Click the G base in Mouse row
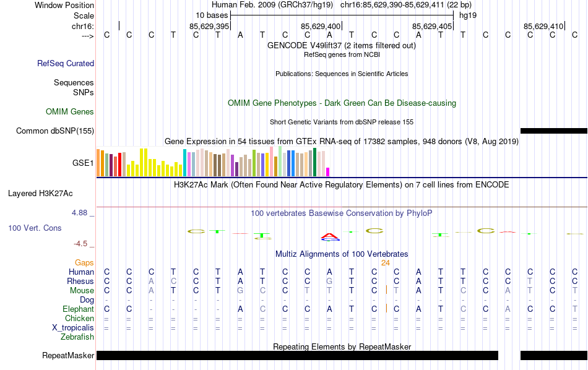 pyautogui.click(x=240, y=291)
